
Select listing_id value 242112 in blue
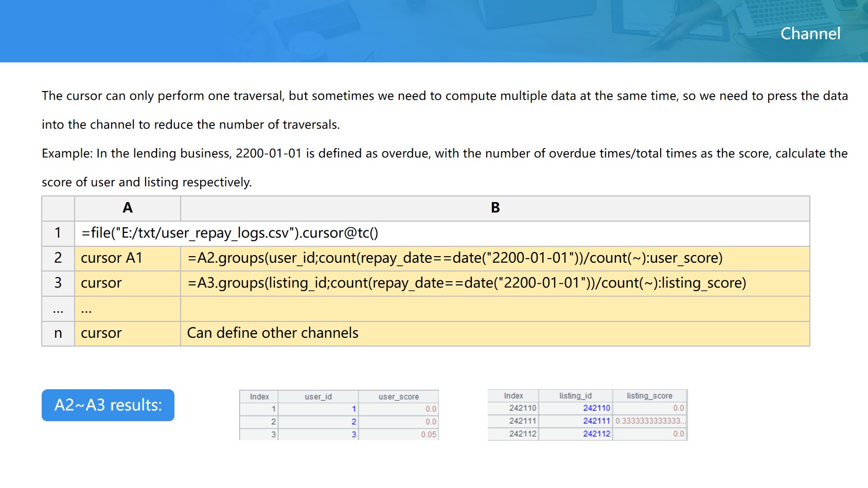[x=596, y=433]
